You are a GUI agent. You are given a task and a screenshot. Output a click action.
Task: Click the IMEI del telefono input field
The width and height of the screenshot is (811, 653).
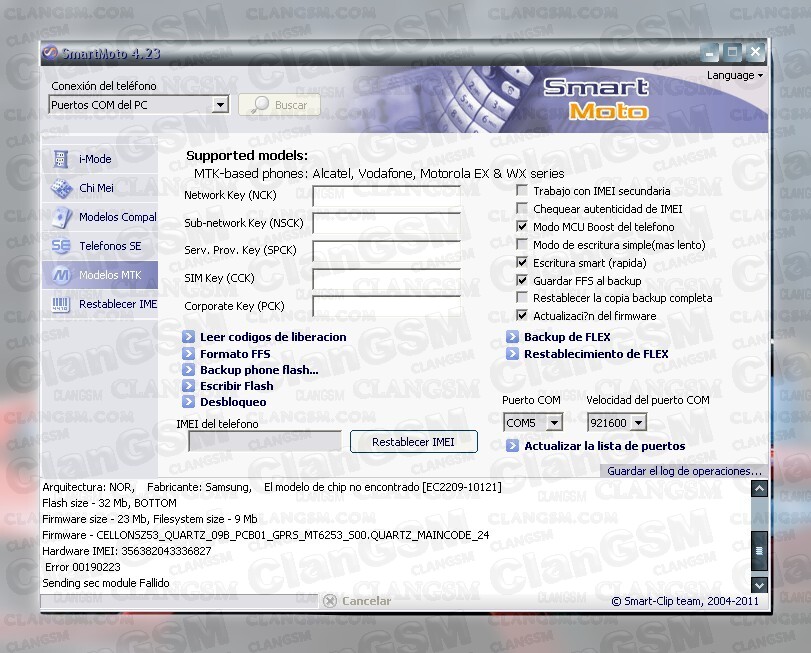pyautogui.click(x=265, y=441)
